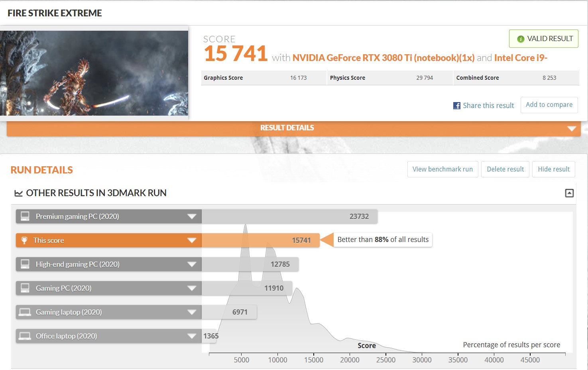This screenshot has height=370, width=588.
Task: Expand the Gaming PC (2020) dropdown arrow
Action: [192, 288]
